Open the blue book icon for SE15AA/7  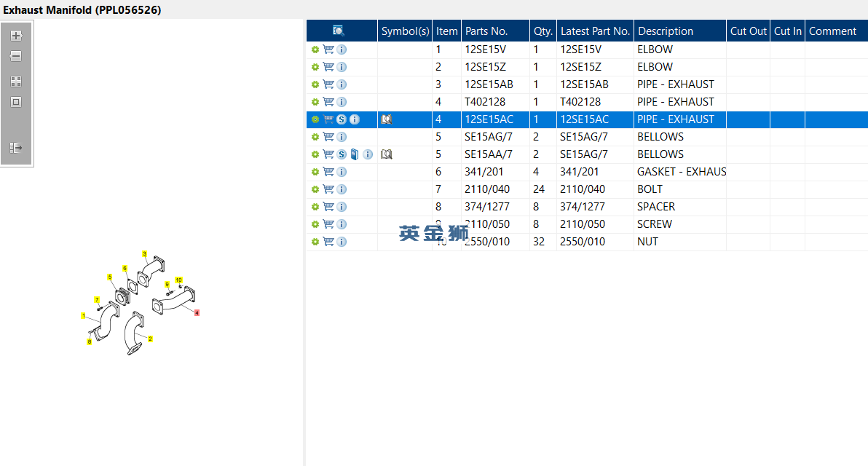coord(355,154)
